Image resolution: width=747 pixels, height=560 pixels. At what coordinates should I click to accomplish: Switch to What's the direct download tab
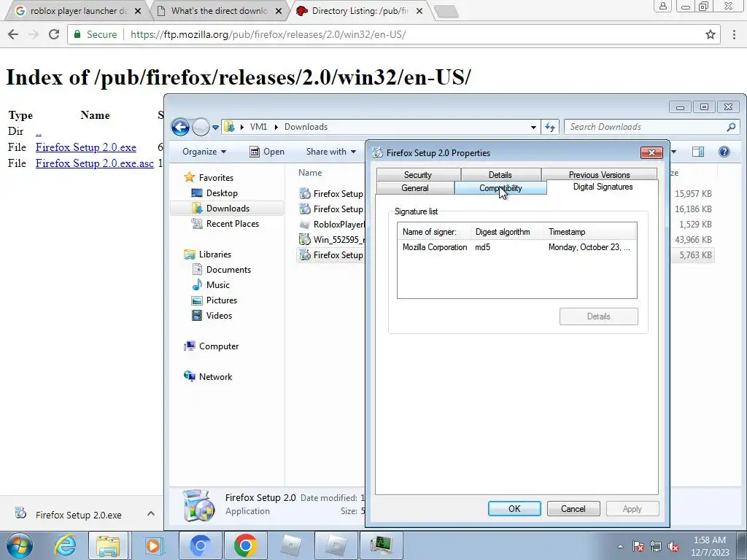(x=219, y=10)
